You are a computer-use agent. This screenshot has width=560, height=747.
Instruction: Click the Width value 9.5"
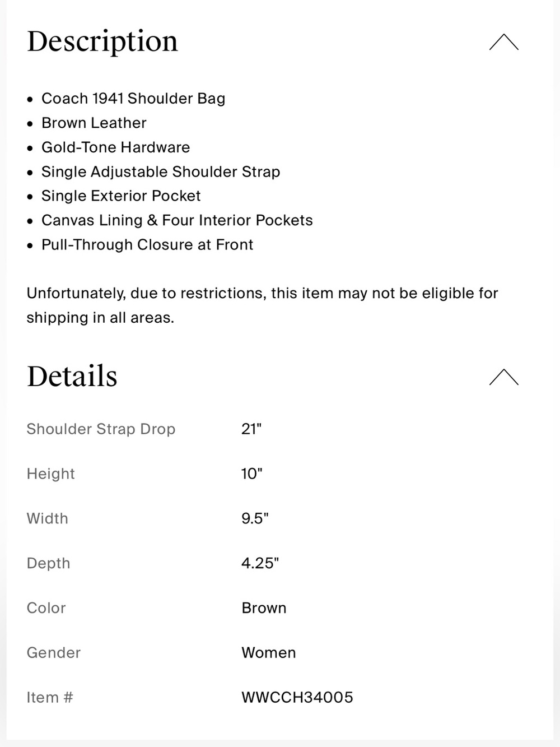(x=255, y=518)
